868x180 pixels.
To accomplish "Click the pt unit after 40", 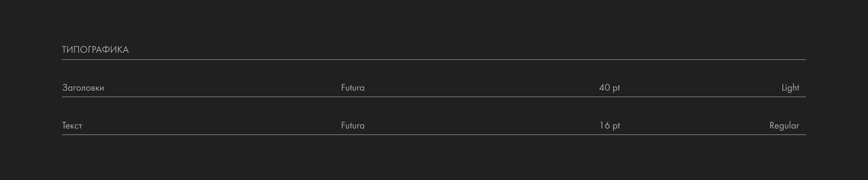I will click(x=616, y=89).
